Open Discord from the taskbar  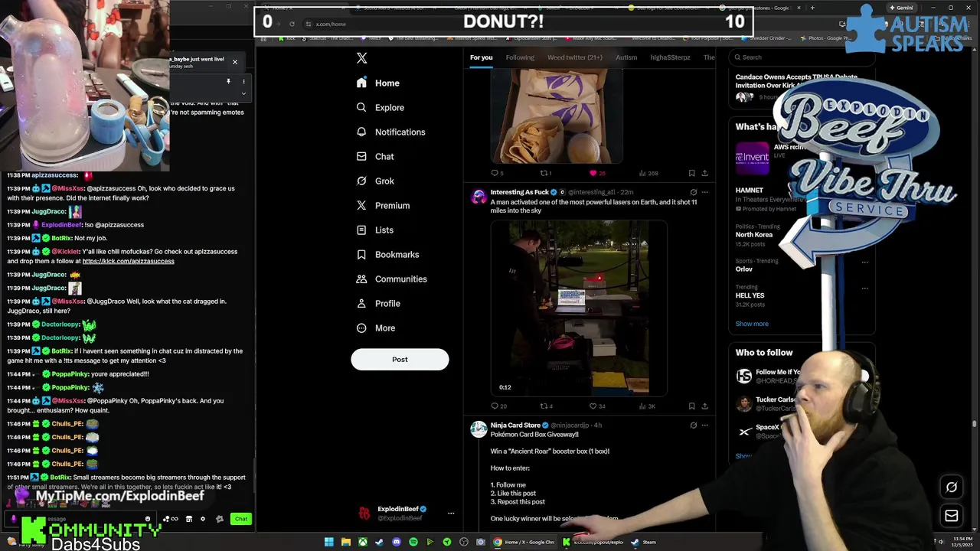(x=397, y=542)
